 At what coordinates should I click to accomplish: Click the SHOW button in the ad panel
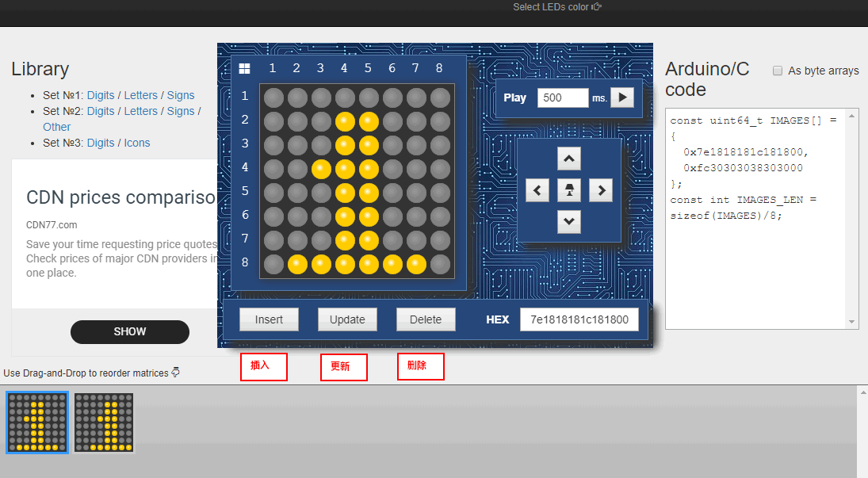pyautogui.click(x=129, y=332)
